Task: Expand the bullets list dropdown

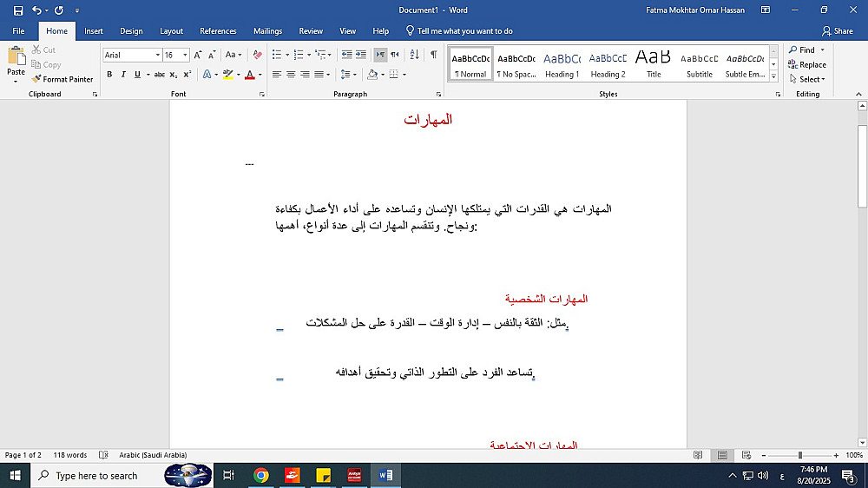Action: point(287,55)
